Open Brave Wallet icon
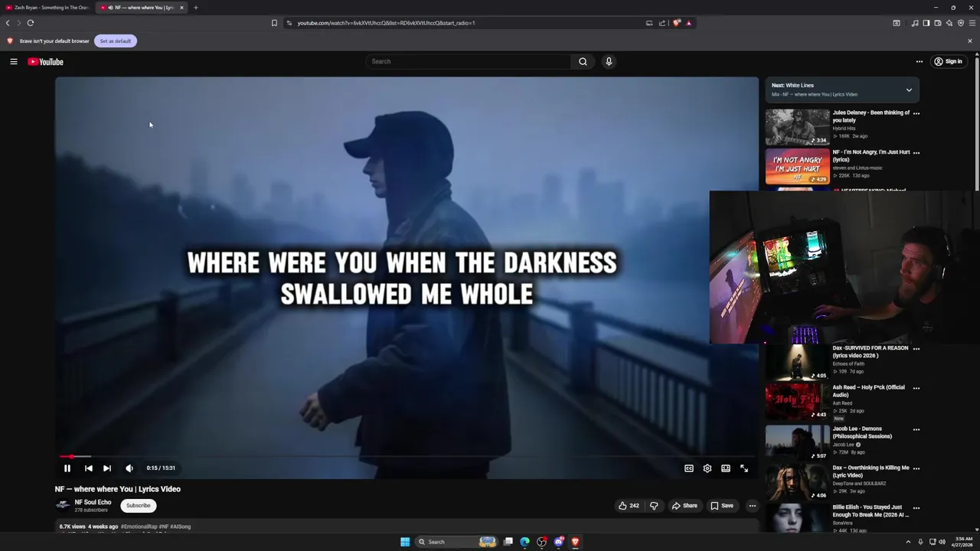Image resolution: width=980 pixels, height=551 pixels. [x=937, y=23]
